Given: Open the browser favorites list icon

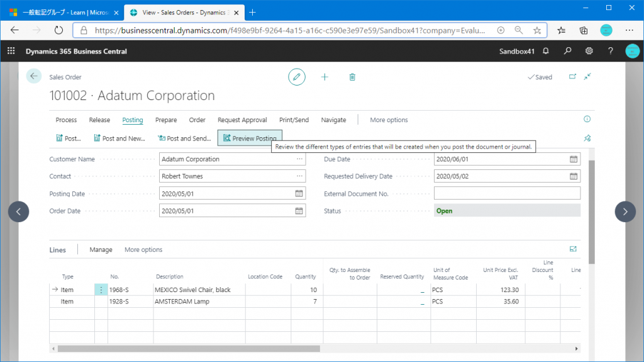Looking at the screenshot, I should click(x=562, y=30).
